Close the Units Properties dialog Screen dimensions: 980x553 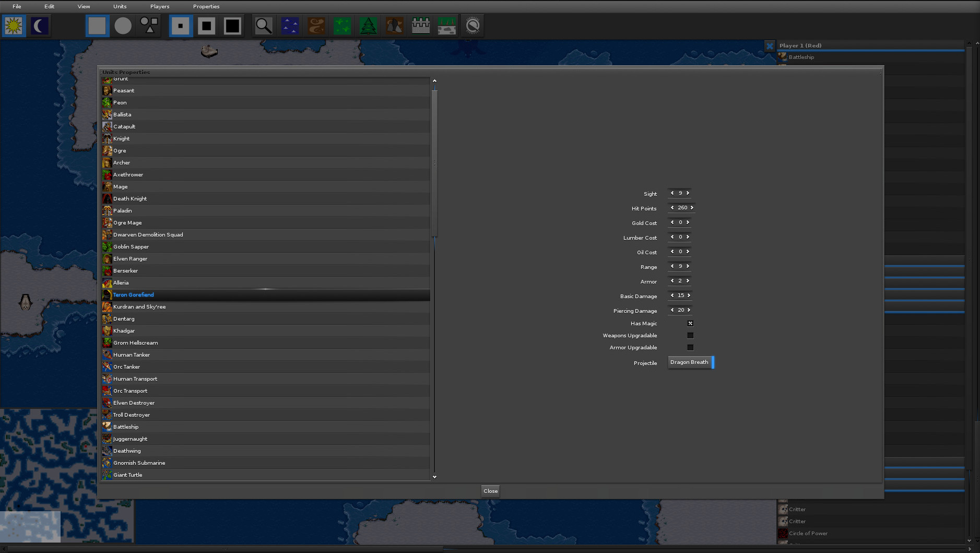tap(490, 491)
